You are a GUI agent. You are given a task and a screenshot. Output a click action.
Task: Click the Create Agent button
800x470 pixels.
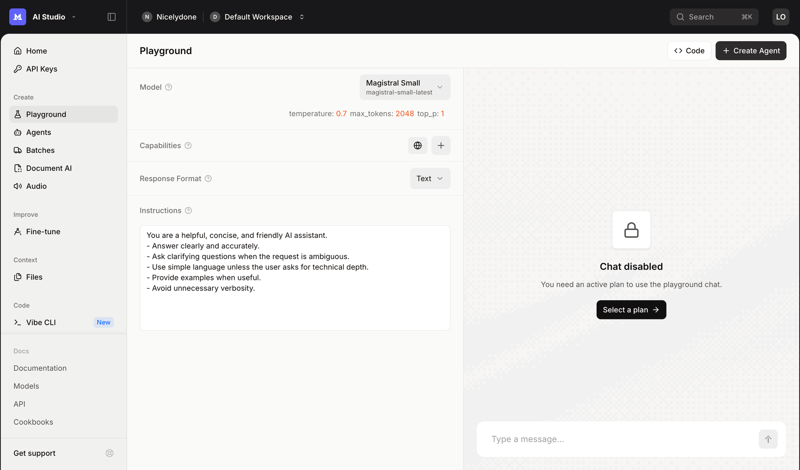(x=751, y=51)
